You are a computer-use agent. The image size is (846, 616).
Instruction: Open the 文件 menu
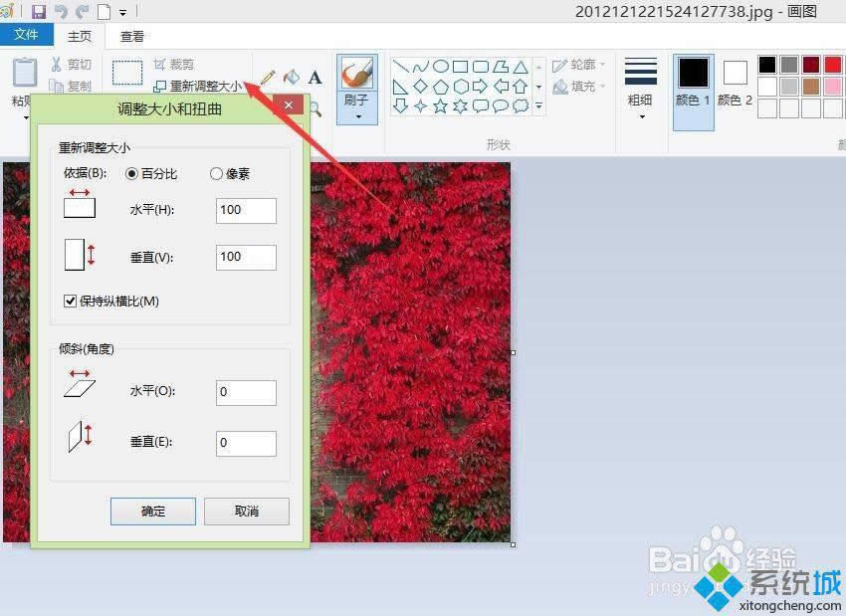pos(27,34)
